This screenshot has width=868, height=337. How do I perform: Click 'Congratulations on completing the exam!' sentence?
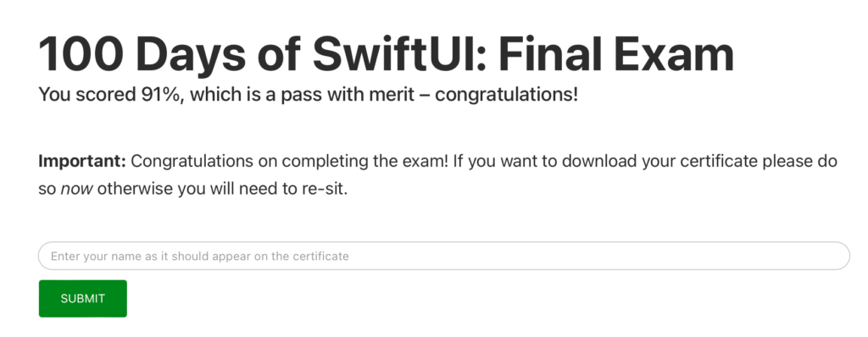point(290,162)
